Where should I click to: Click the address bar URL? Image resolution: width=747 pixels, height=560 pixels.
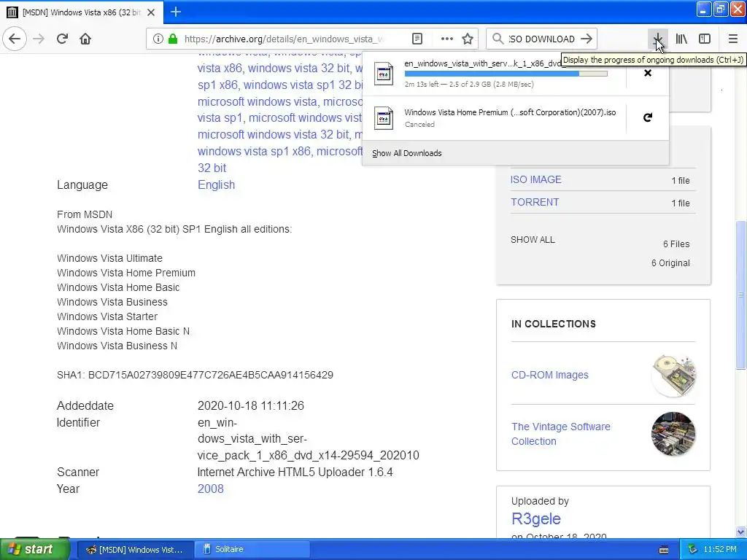tap(284, 39)
